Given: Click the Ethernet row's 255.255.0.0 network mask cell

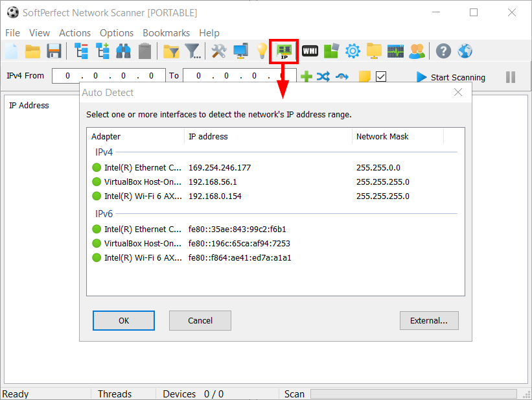Looking at the screenshot, I should click(x=378, y=168).
